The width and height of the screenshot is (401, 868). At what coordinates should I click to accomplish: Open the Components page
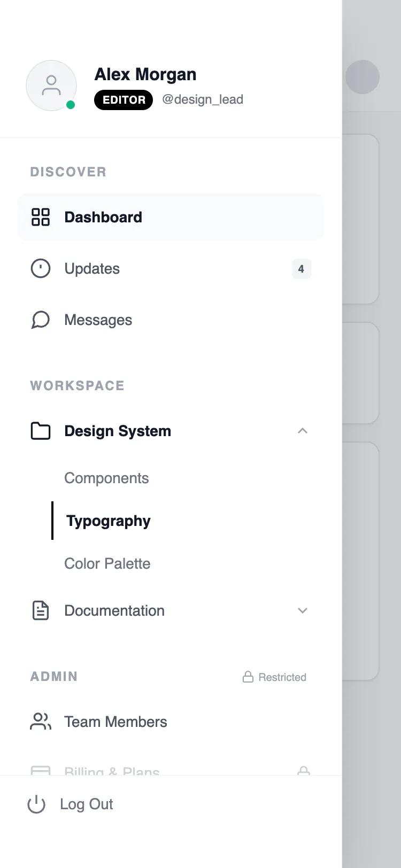click(106, 478)
